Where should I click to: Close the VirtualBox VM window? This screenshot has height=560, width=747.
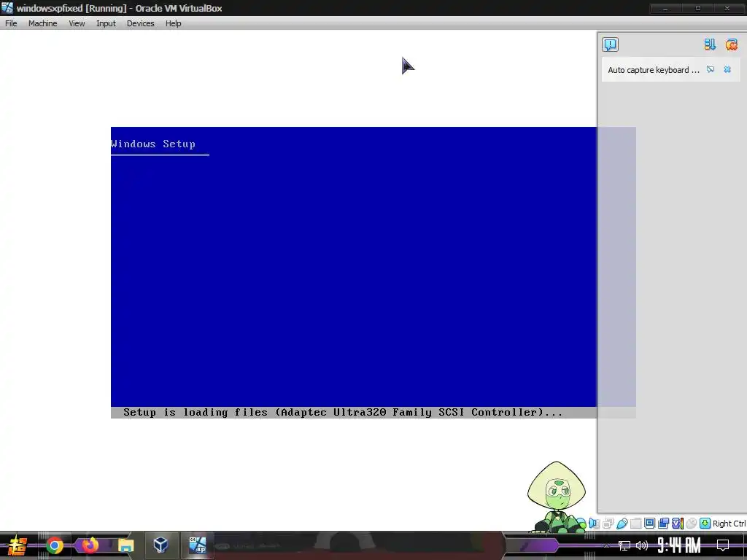[727, 9]
